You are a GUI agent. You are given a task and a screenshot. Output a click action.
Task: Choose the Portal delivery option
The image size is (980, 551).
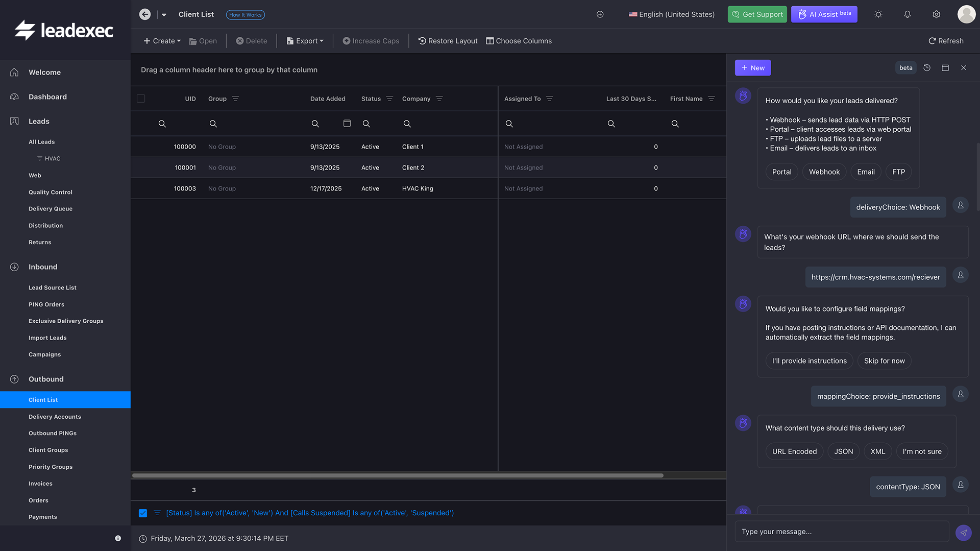pyautogui.click(x=781, y=172)
